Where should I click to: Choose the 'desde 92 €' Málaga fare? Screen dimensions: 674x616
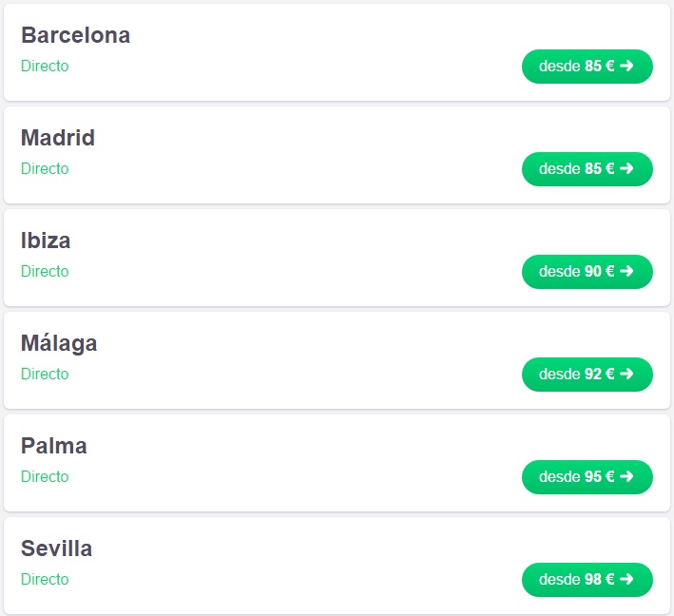pyautogui.click(x=587, y=375)
